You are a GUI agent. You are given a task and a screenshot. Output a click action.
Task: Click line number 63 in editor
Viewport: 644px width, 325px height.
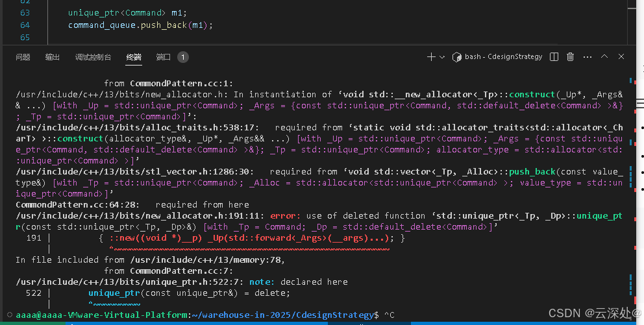click(25, 13)
